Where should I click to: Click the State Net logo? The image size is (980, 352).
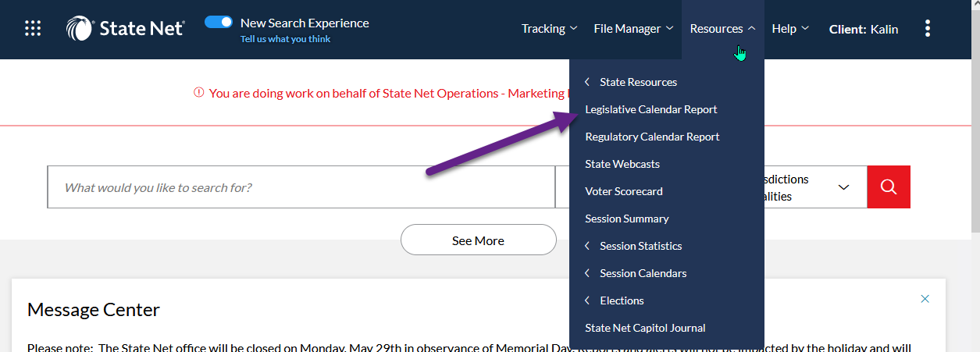126,29
